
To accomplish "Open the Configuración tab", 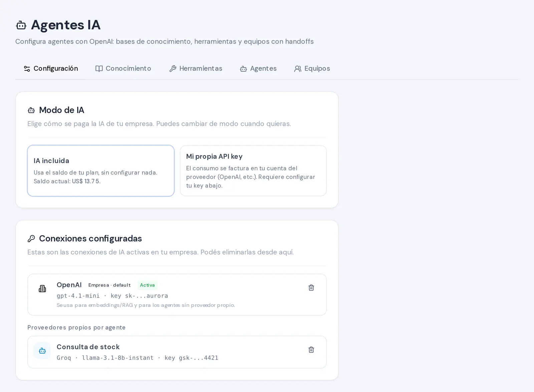I will coord(50,69).
